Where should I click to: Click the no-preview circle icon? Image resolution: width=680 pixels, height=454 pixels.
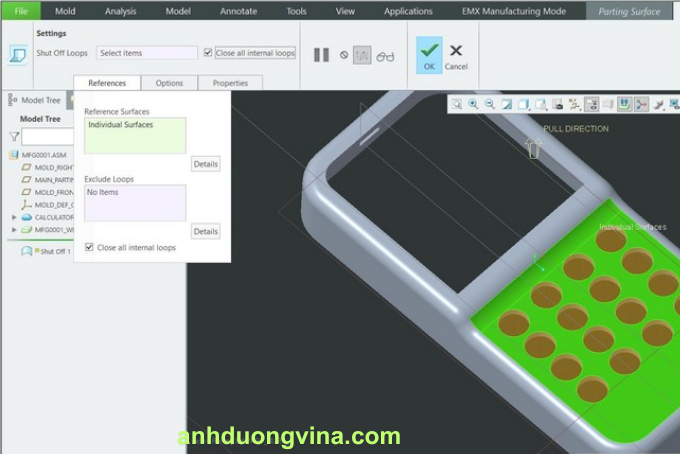click(344, 55)
